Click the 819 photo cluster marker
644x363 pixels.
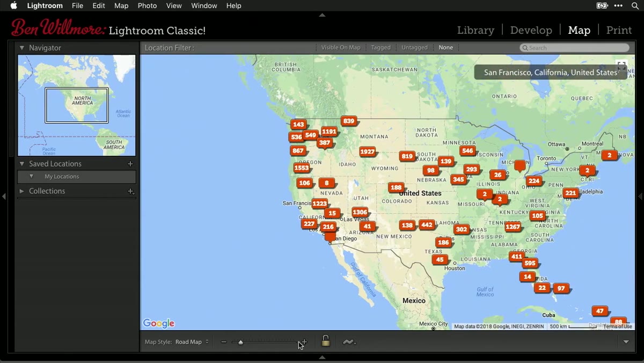point(407,157)
